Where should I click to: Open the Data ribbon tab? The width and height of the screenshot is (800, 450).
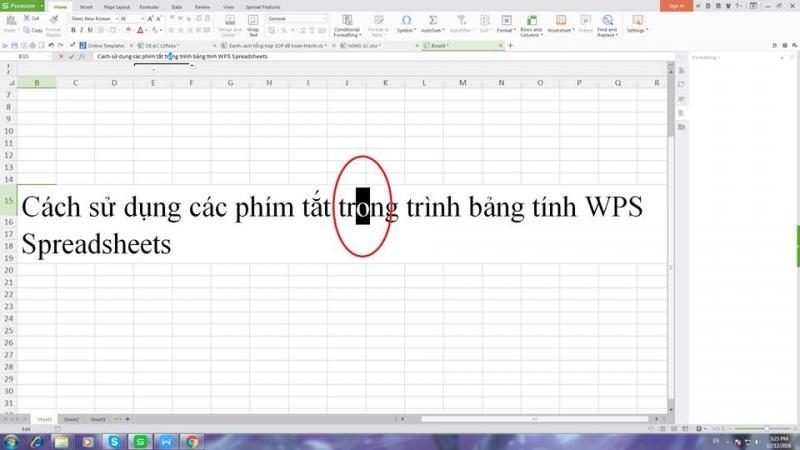pyautogui.click(x=177, y=7)
